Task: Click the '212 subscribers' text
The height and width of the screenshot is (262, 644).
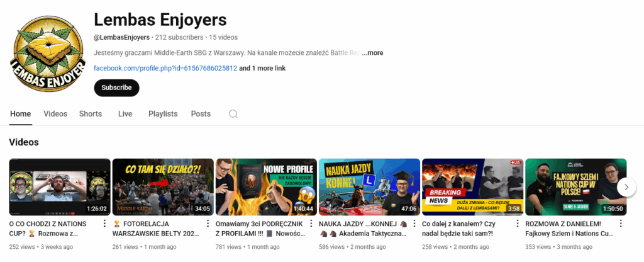Action: (x=179, y=37)
